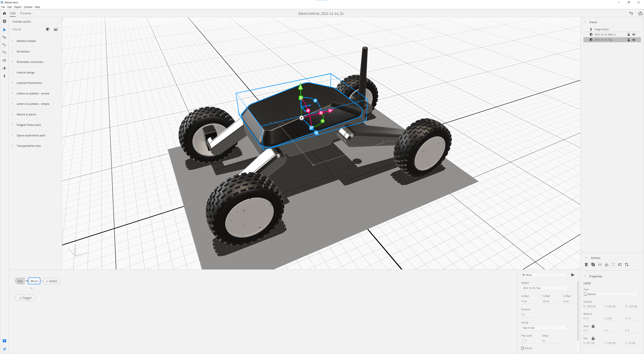
Task: Select the Rotate tool in left toolbar
Action: [4, 45]
